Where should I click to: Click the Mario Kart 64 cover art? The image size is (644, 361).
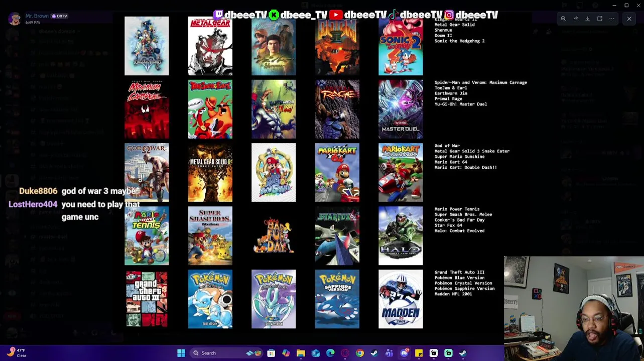(x=337, y=172)
